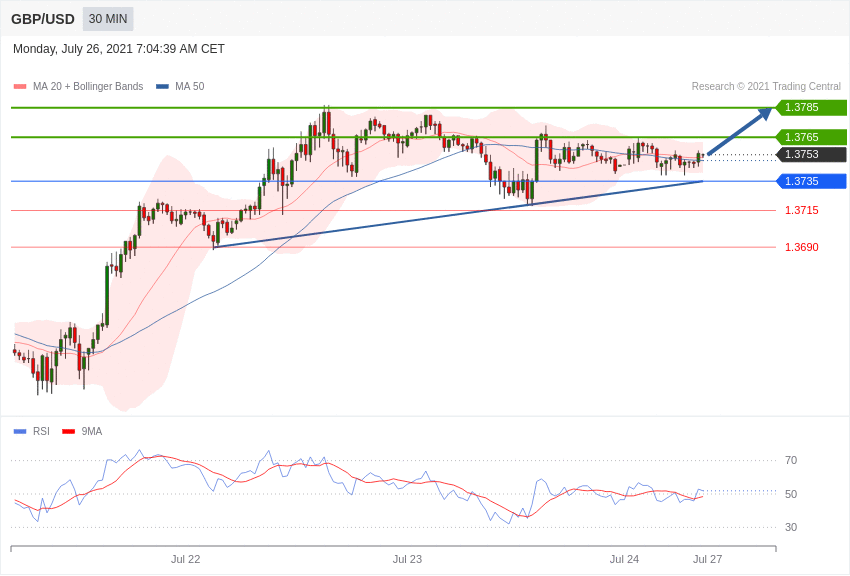The height and width of the screenshot is (576, 850).
Task: Toggle the RSI legend entry
Action: click(x=31, y=431)
